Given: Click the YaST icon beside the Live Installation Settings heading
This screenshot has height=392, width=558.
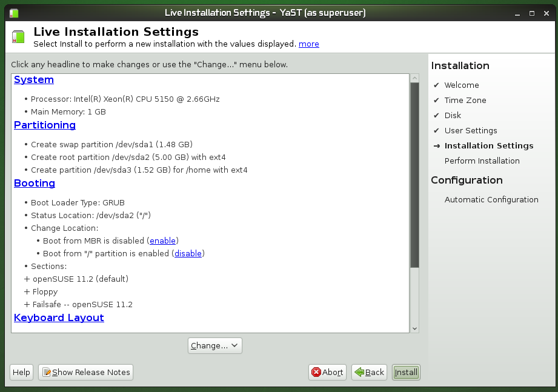Looking at the screenshot, I should pyautogui.click(x=18, y=36).
